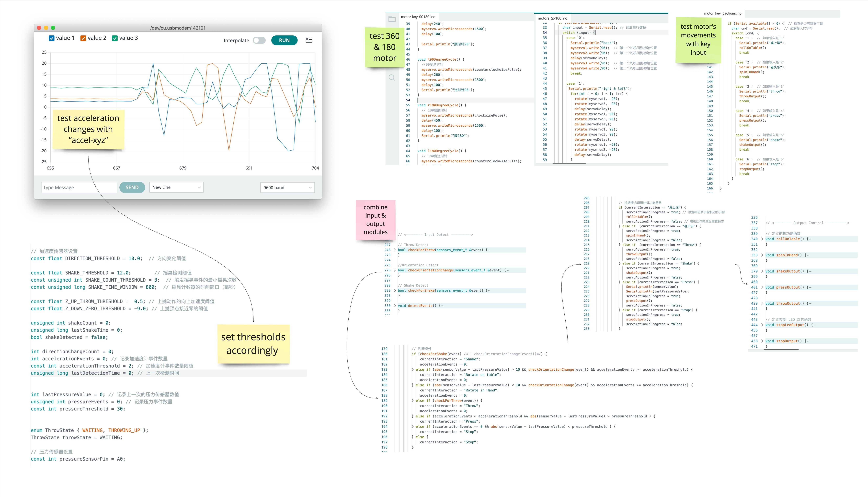Open the New Line ending dropdown
The width and height of the screenshot is (868, 497).
click(x=176, y=187)
